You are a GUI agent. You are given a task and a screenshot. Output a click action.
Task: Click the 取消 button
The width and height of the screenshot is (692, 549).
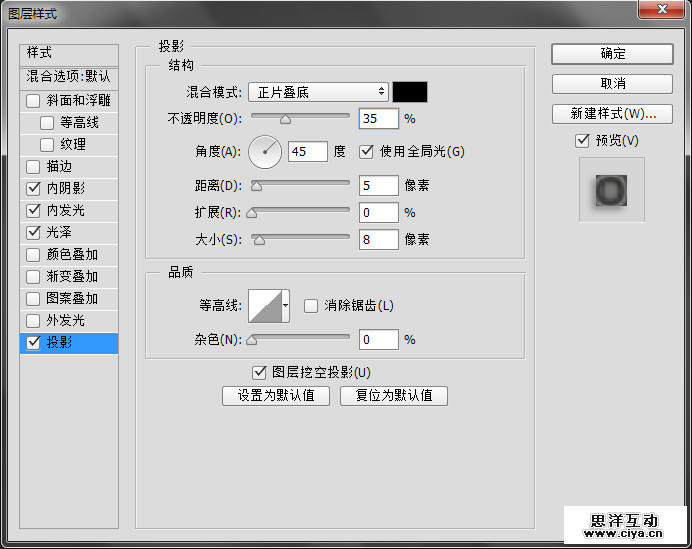[x=612, y=84]
